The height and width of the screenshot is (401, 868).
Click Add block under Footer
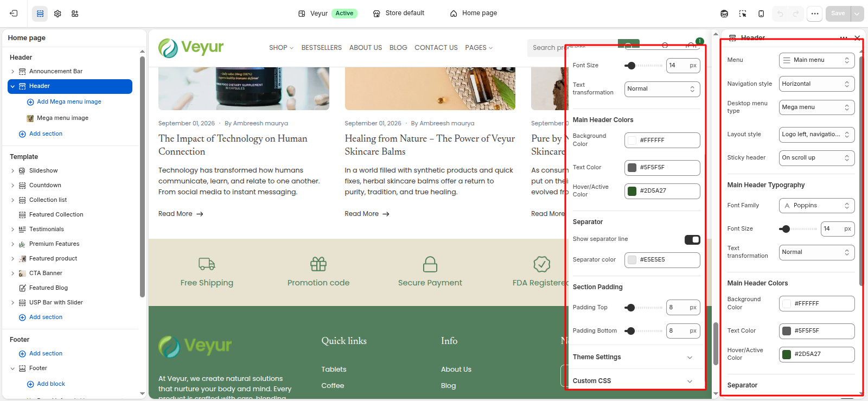click(51, 384)
